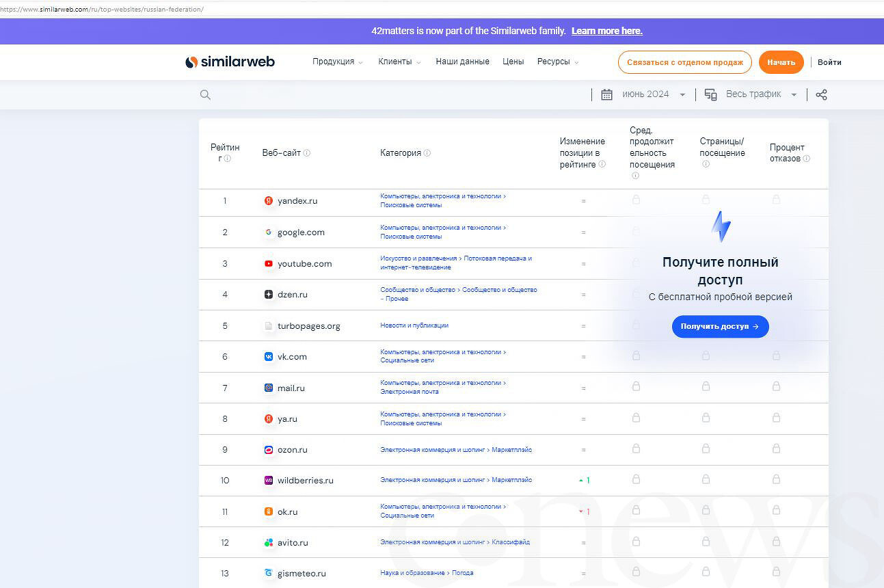Click the mail.ru favicon

pos(269,388)
